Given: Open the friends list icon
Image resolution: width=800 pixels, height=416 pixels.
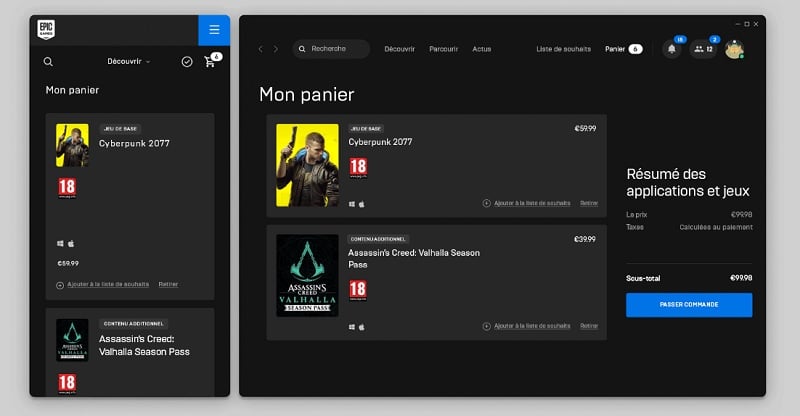Looking at the screenshot, I should click(703, 49).
